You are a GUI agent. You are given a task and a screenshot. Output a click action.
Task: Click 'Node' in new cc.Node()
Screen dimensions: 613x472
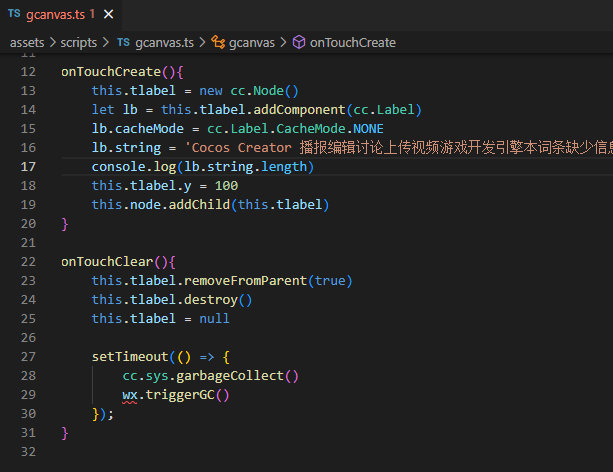pyautogui.click(x=268, y=91)
